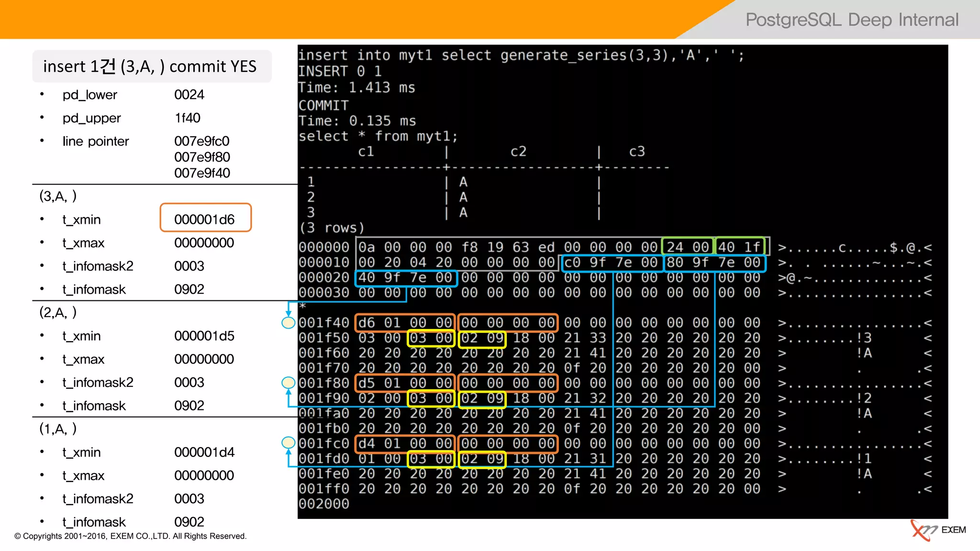Select line pointer value 007e9f40
Viewport: 980px width, 551px height.
[202, 173]
